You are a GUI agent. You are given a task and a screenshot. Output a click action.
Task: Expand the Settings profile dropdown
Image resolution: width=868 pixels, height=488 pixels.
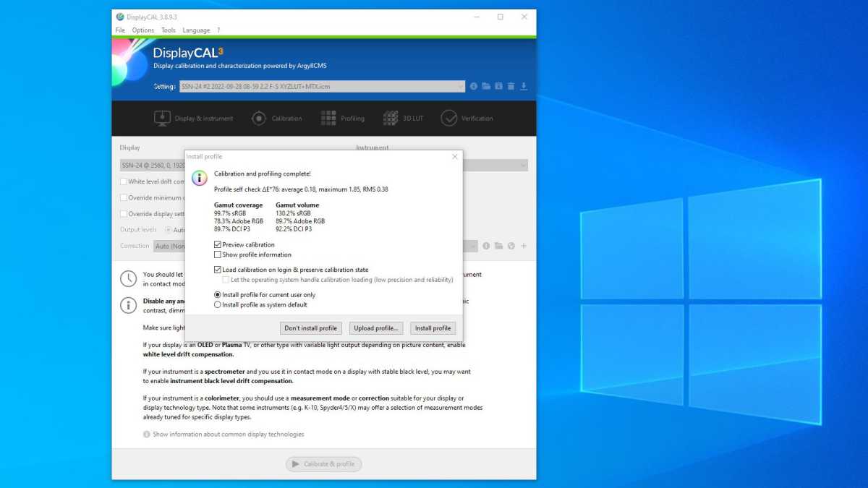point(460,86)
